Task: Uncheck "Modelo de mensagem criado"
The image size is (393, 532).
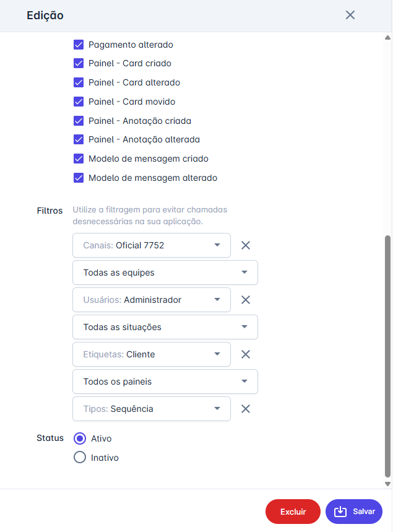Action: (x=79, y=159)
